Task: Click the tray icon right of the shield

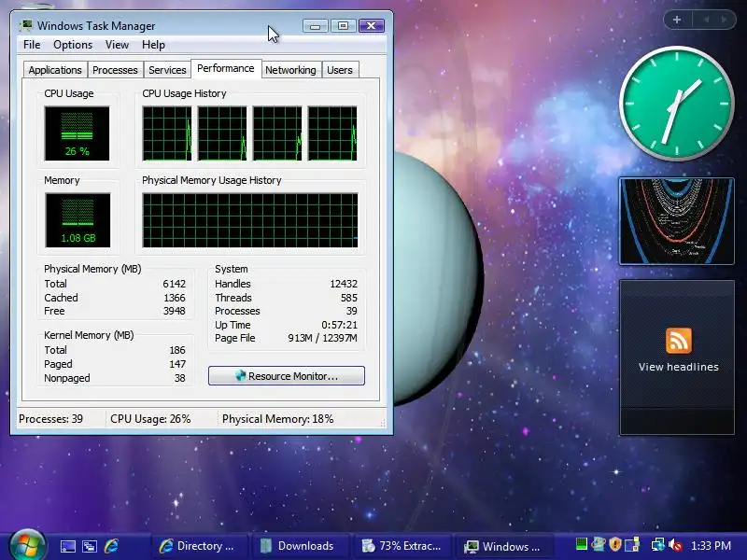Action: click(x=632, y=544)
